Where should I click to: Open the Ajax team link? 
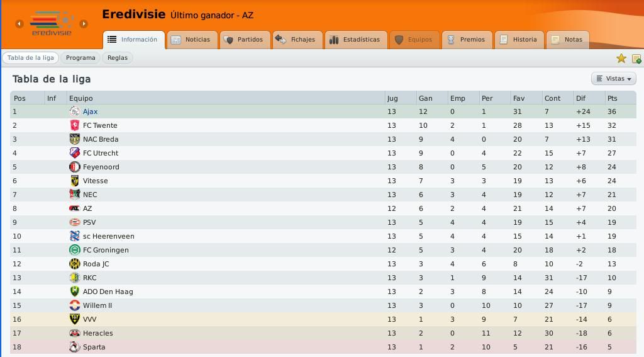[90, 111]
